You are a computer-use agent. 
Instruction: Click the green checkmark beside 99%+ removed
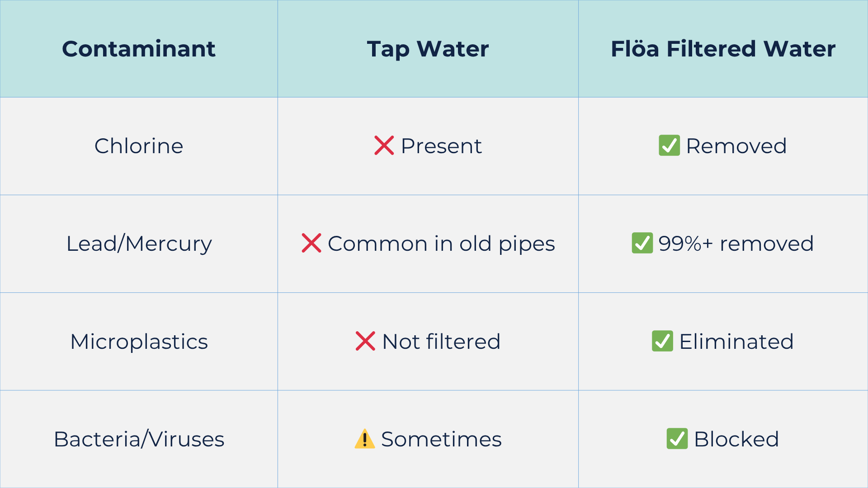tap(642, 243)
